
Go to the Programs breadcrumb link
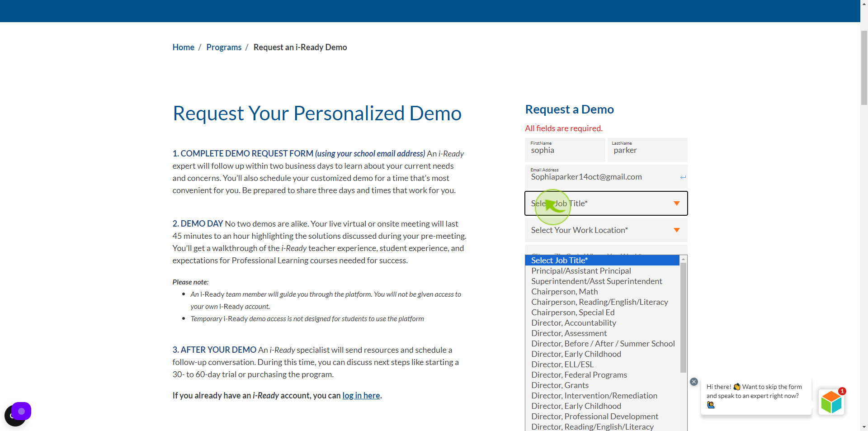pos(224,47)
